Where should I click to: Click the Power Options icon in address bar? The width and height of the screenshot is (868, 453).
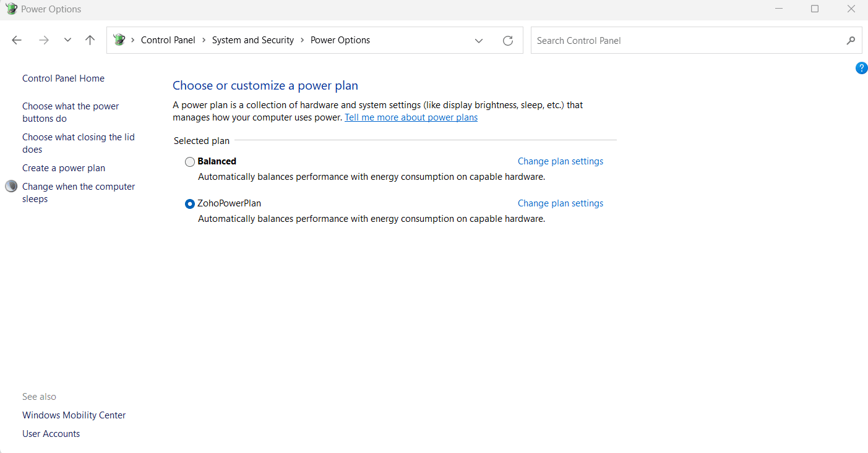[x=119, y=40]
